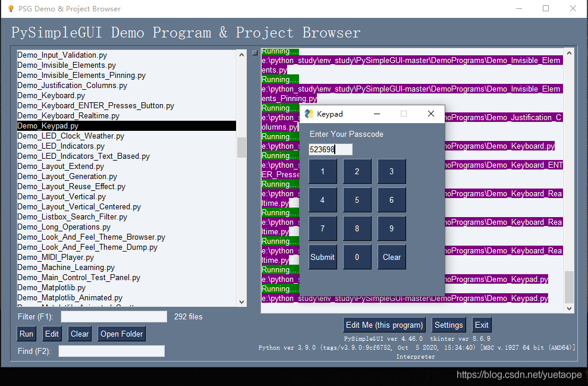Screen dimensions: 588x386
Task: Click Clear button near Open Folder
Action: (80, 334)
